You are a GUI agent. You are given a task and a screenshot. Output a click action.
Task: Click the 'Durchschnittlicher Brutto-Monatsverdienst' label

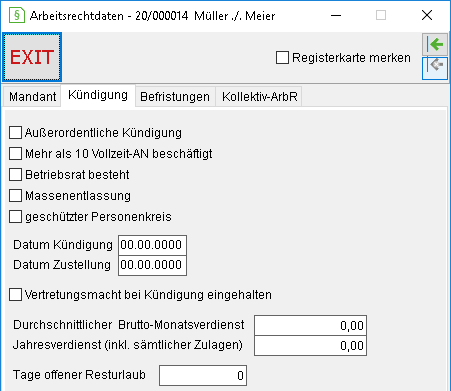129,325
